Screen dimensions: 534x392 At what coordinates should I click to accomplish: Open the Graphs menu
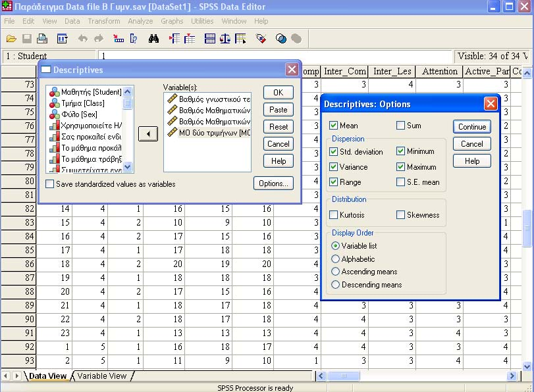click(172, 21)
